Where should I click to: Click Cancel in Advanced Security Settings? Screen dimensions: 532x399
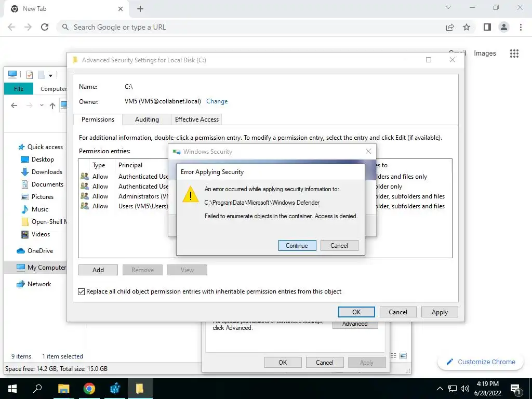[397, 312]
